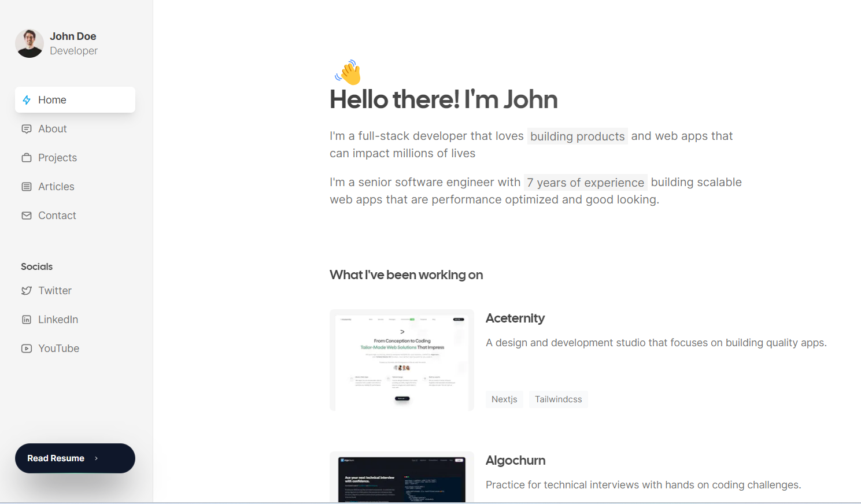This screenshot has width=861, height=504.
Task: Open the Articles section
Action: 56,187
